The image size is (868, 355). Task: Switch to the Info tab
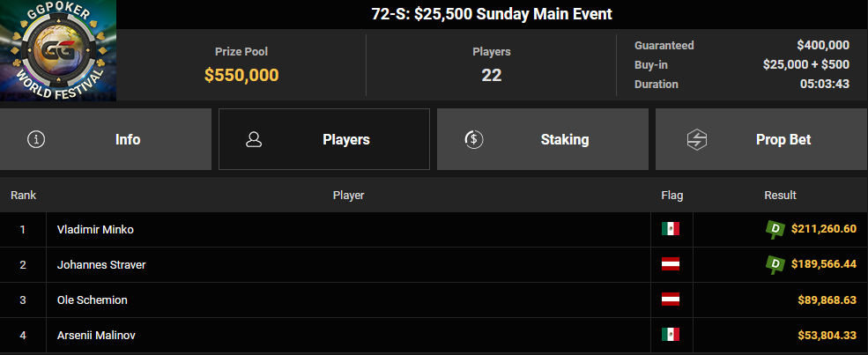pyautogui.click(x=106, y=139)
